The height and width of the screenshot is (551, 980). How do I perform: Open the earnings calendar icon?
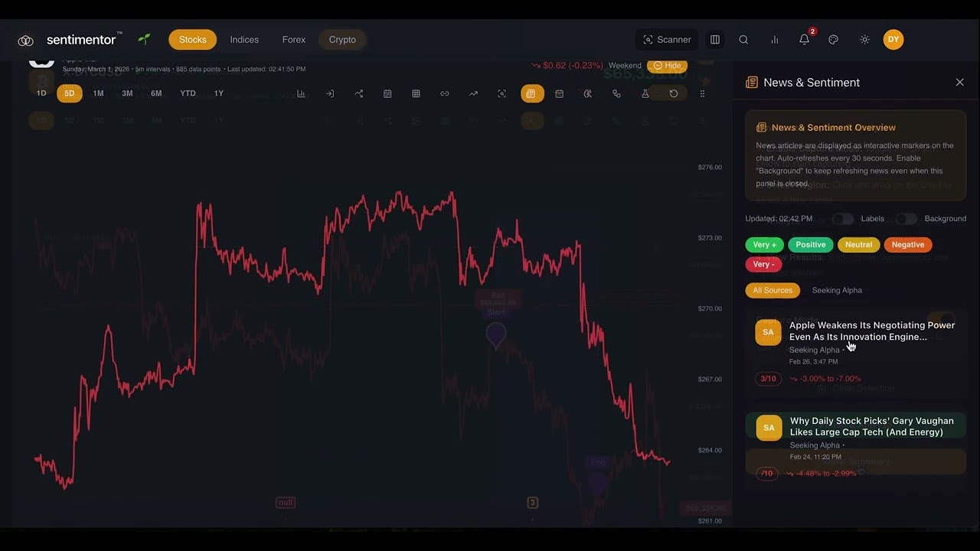tap(559, 93)
